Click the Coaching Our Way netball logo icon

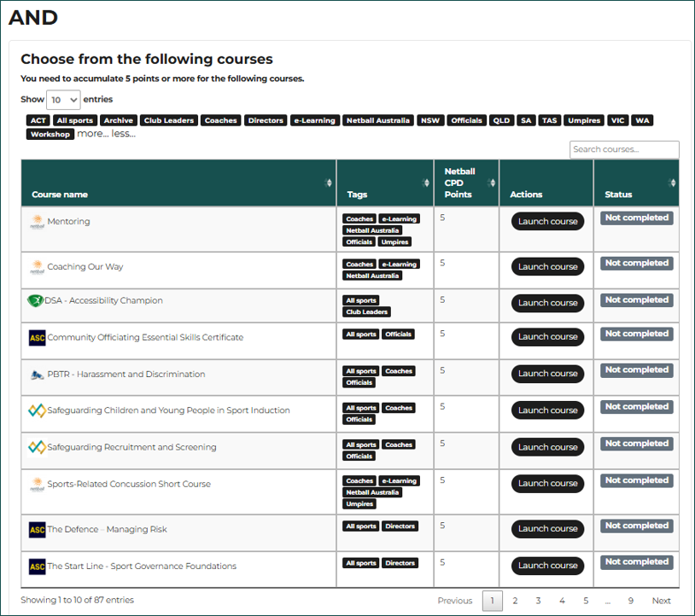pos(38,267)
